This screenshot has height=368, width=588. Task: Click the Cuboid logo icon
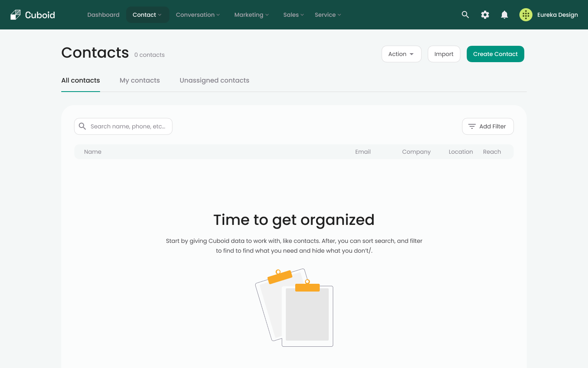pos(16,15)
